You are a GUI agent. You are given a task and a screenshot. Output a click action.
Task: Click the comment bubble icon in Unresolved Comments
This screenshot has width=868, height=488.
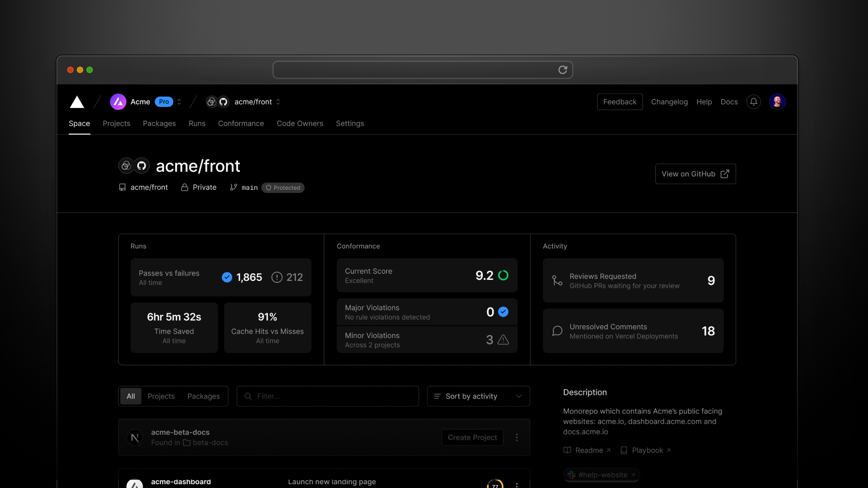(557, 331)
